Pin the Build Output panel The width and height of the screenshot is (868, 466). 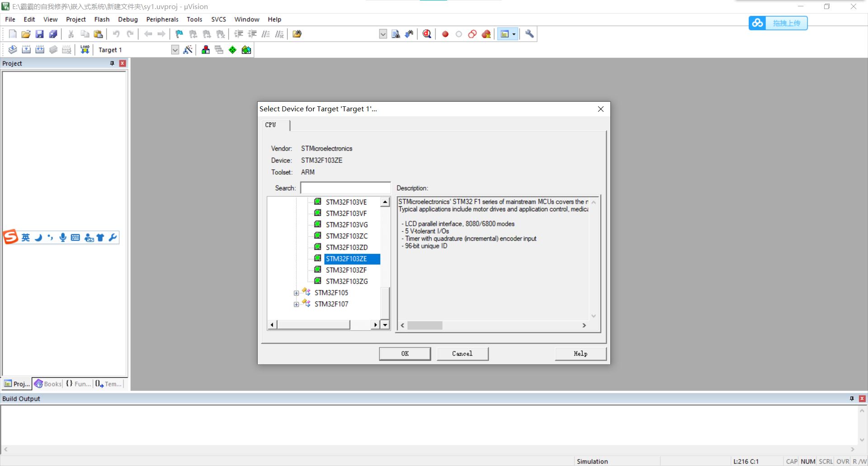coord(852,399)
